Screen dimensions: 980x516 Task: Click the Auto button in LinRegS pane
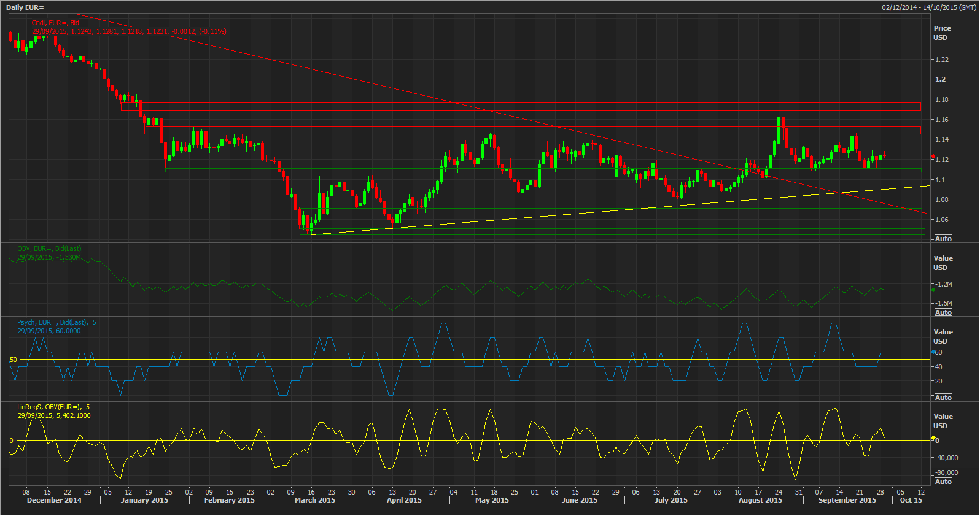tap(943, 482)
